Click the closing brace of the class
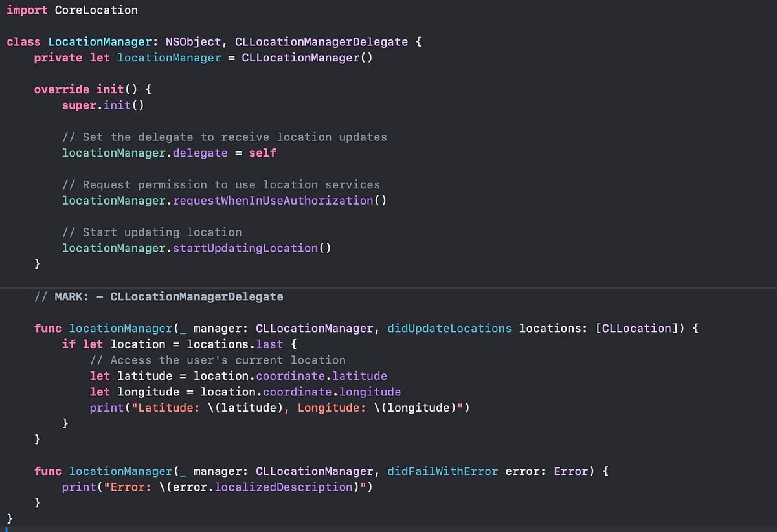 click(10, 518)
